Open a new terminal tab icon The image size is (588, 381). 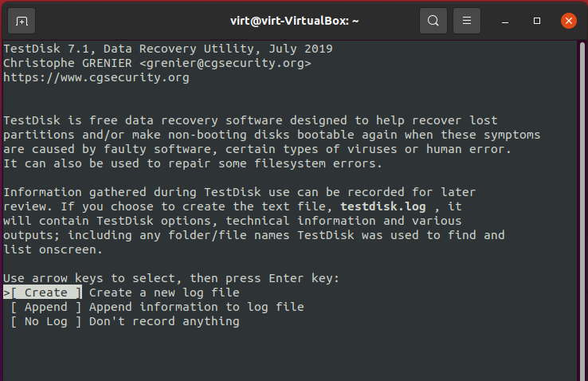[22, 21]
